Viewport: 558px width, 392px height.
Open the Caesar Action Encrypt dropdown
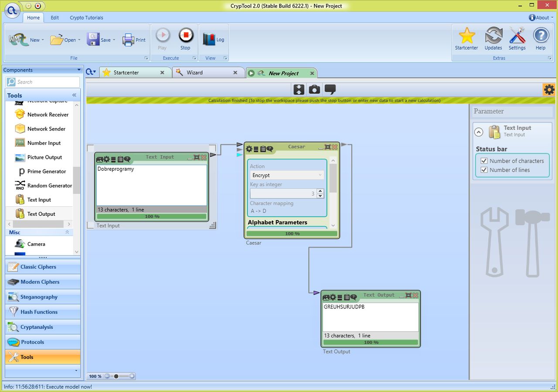[287, 175]
